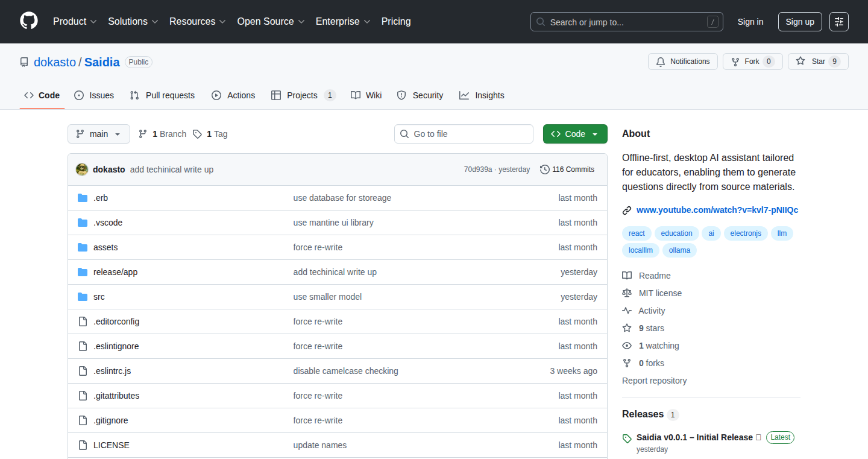
Task: Click the Star icon
Action: [800, 61]
